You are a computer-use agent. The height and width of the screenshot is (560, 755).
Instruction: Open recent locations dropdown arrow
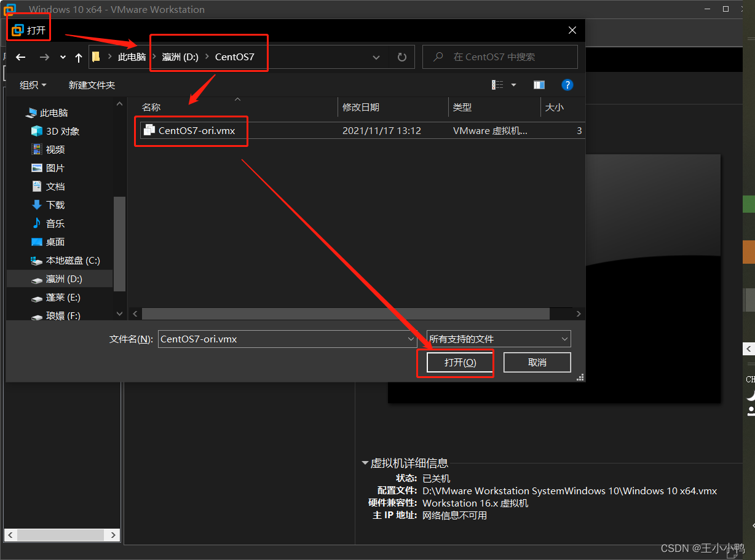(63, 57)
